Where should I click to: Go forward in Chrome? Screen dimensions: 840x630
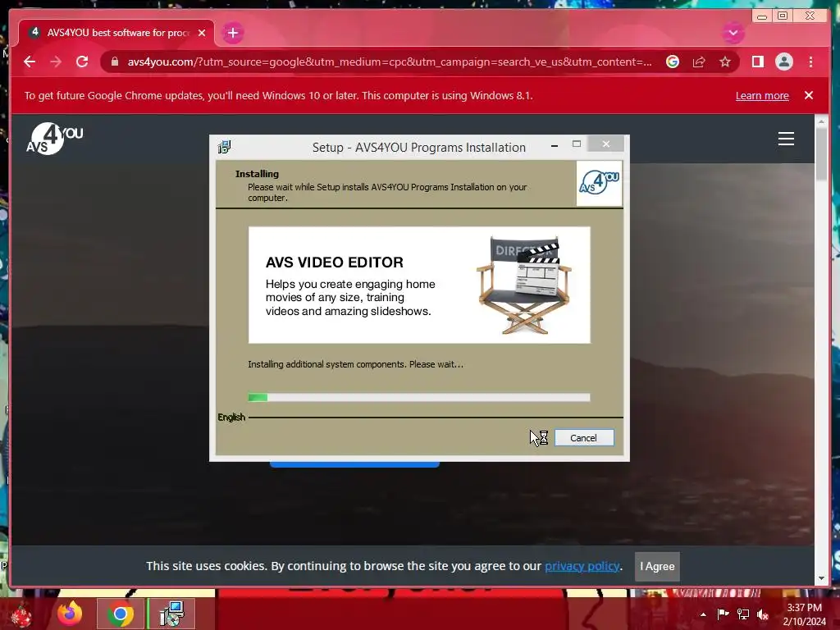click(x=56, y=62)
